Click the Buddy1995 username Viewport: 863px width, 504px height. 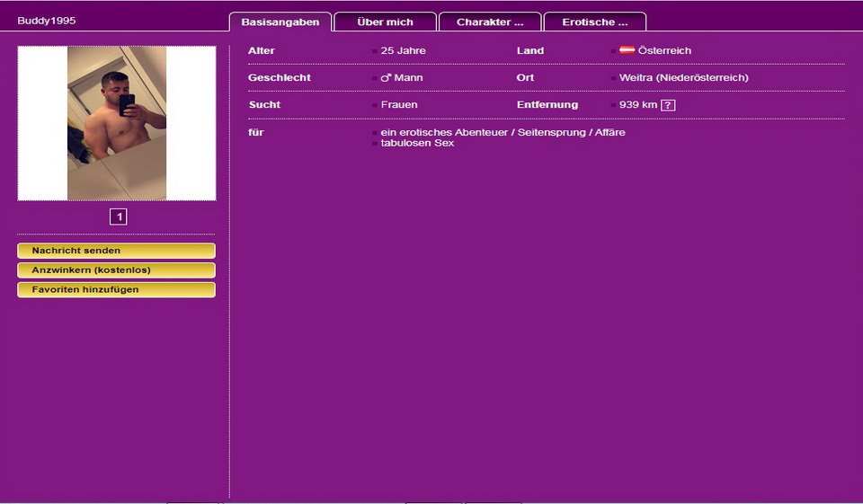pyautogui.click(x=47, y=20)
